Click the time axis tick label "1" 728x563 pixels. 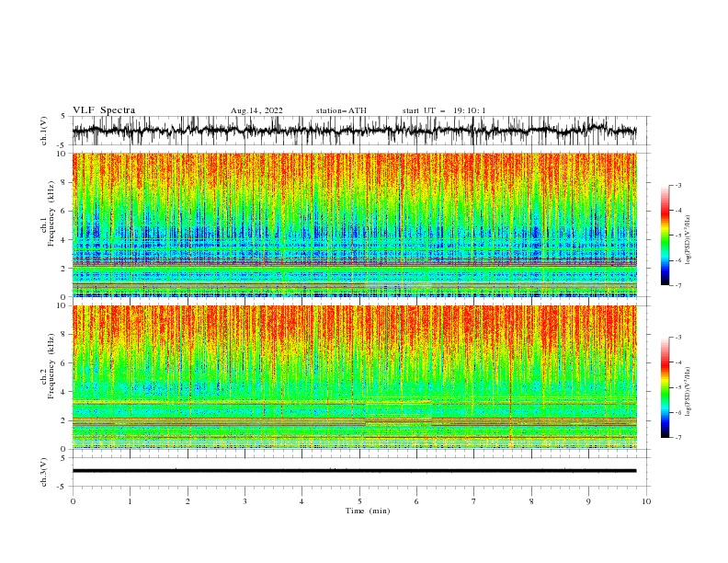[x=130, y=501]
